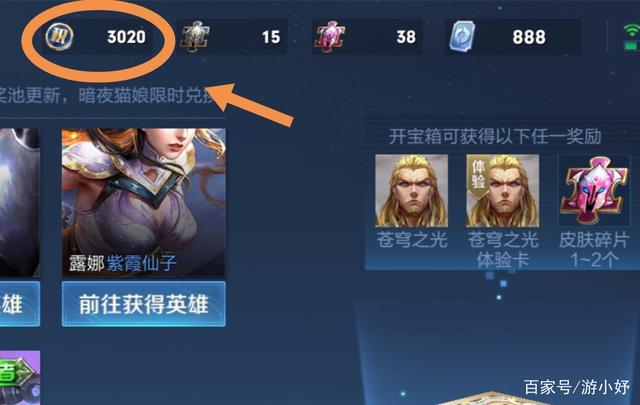The image size is (640, 405).
Task: Click the green Wi-Fi signal icon
Action: tap(631, 36)
